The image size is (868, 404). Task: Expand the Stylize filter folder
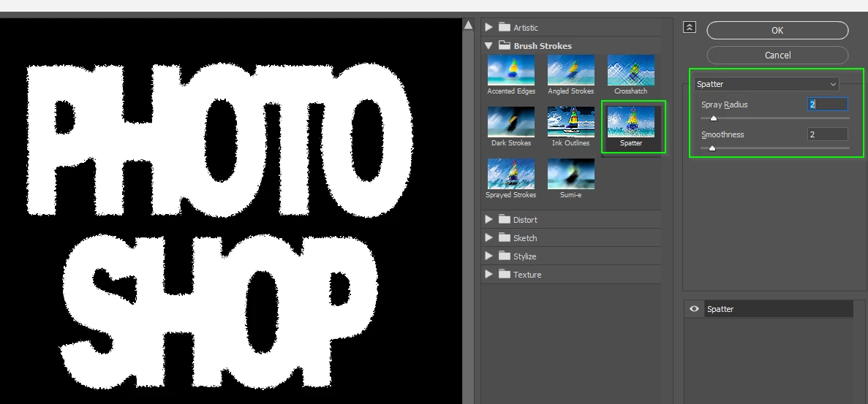pyautogui.click(x=488, y=256)
